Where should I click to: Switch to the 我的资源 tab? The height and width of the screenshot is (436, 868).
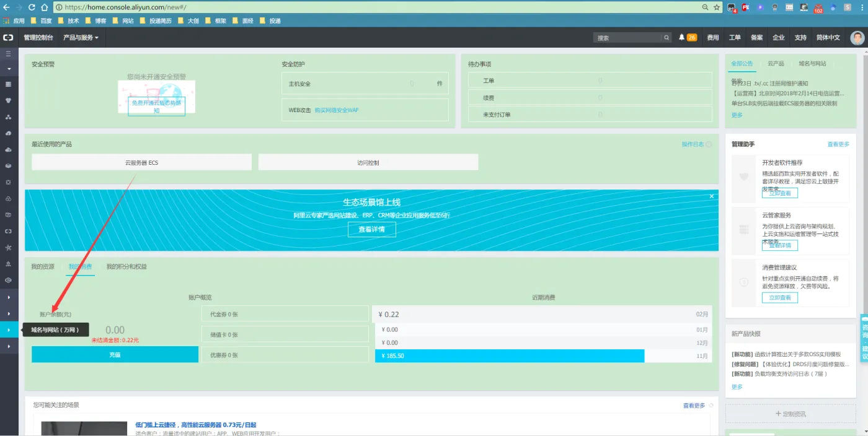click(43, 267)
